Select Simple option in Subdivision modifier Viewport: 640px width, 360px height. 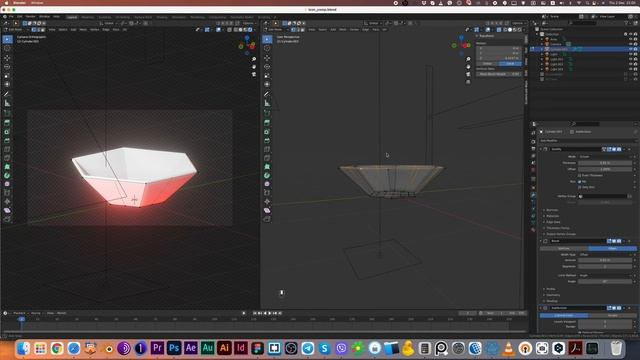click(612, 315)
